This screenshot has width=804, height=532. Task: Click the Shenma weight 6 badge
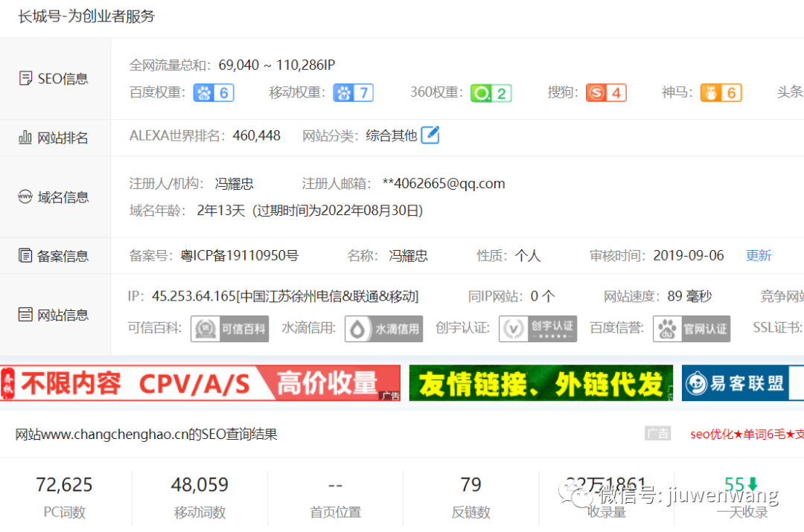click(x=721, y=93)
